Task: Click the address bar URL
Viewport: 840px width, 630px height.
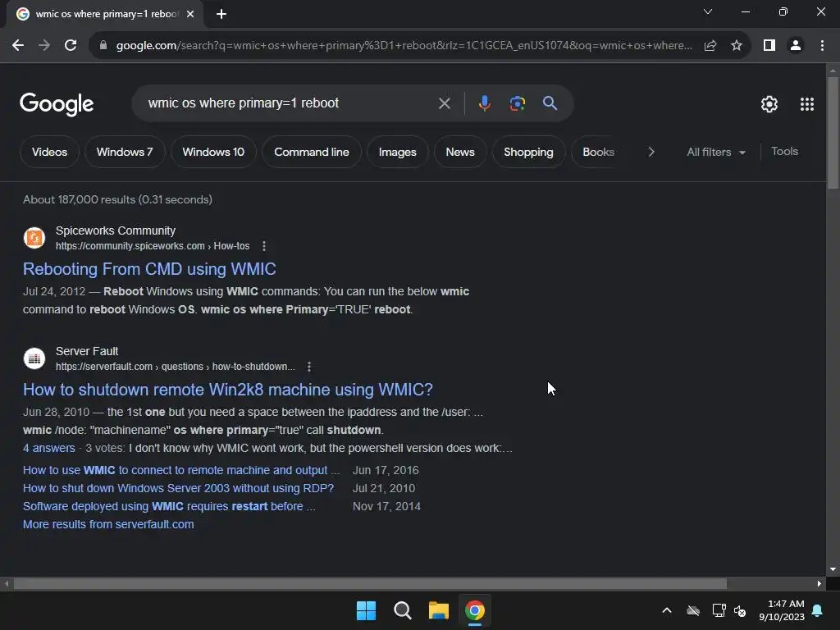Action: pyautogui.click(x=404, y=46)
